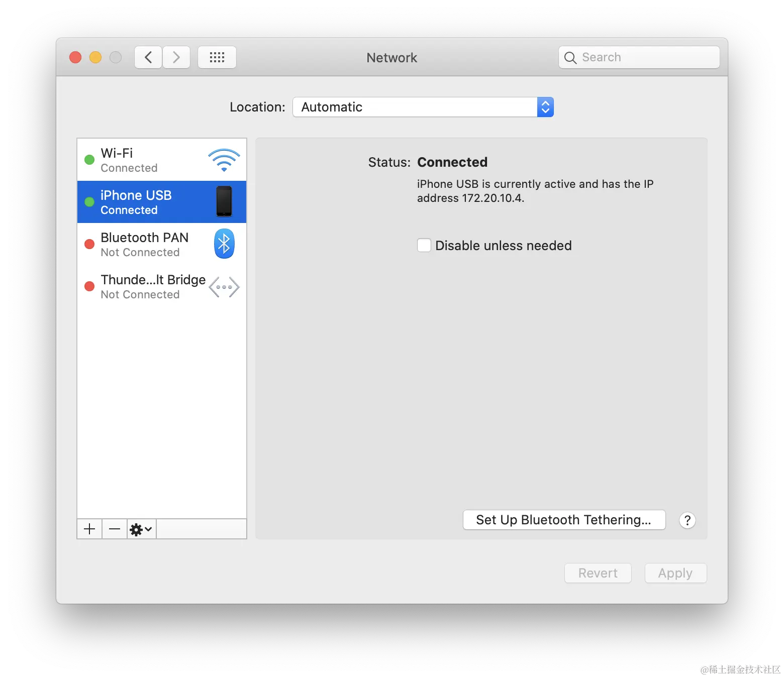
Task: Focus the Search field
Action: click(x=639, y=57)
